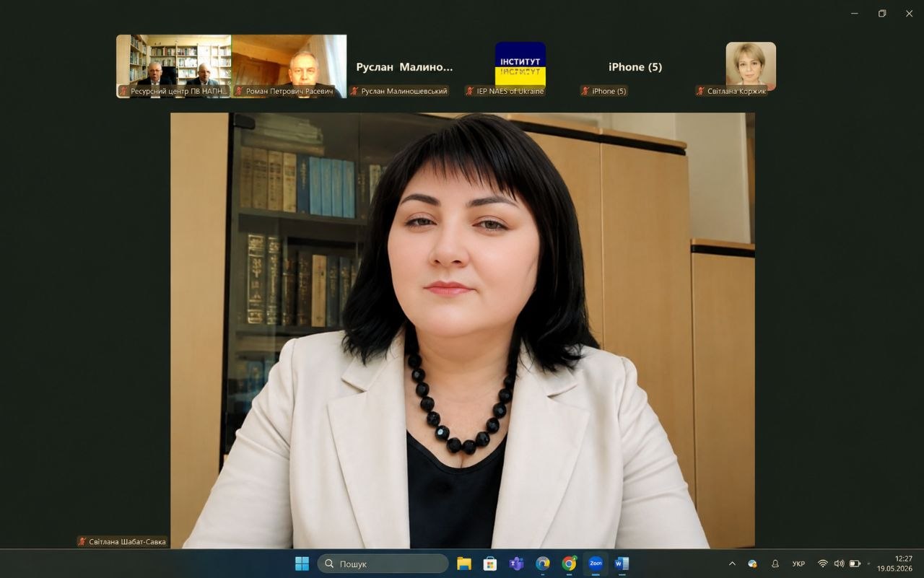Open the Windows Start menu
Image resolution: width=924 pixels, height=578 pixels.
coord(302,564)
